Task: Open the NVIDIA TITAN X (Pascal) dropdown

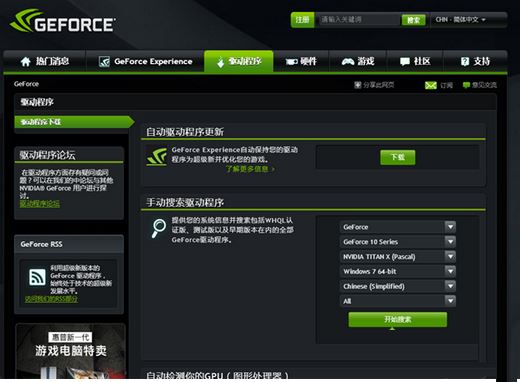Action: pos(398,257)
